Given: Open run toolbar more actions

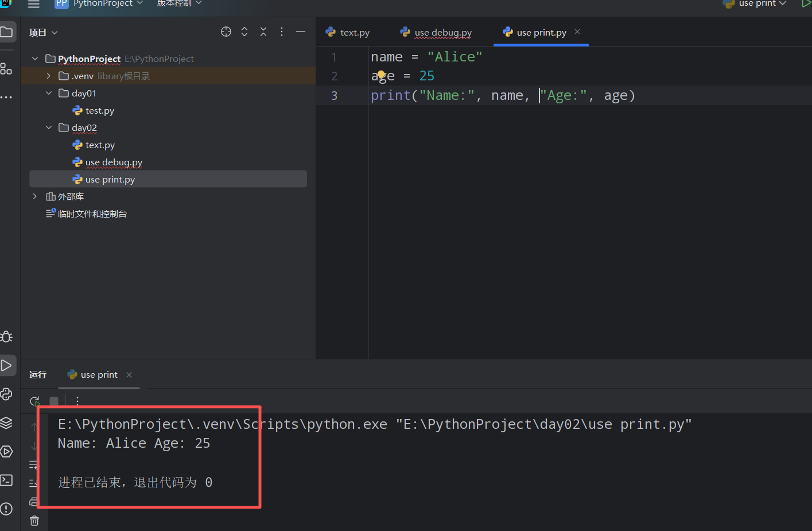Looking at the screenshot, I should click(x=77, y=401).
